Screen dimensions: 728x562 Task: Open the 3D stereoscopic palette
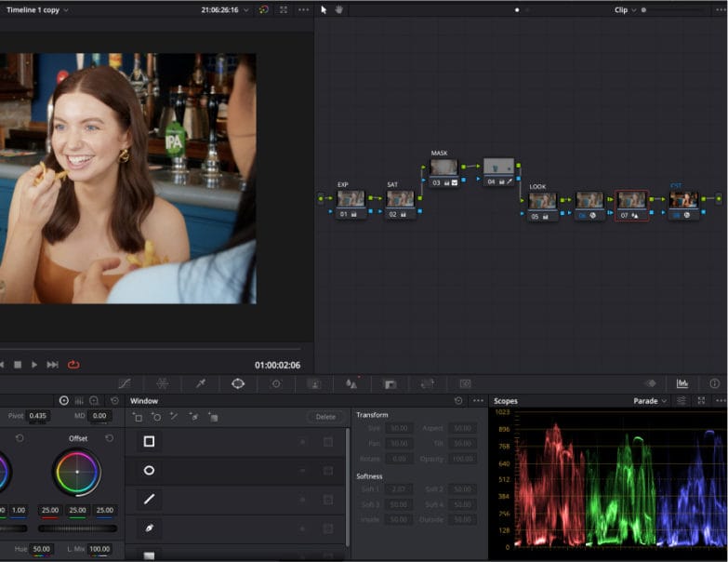point(465,383)
